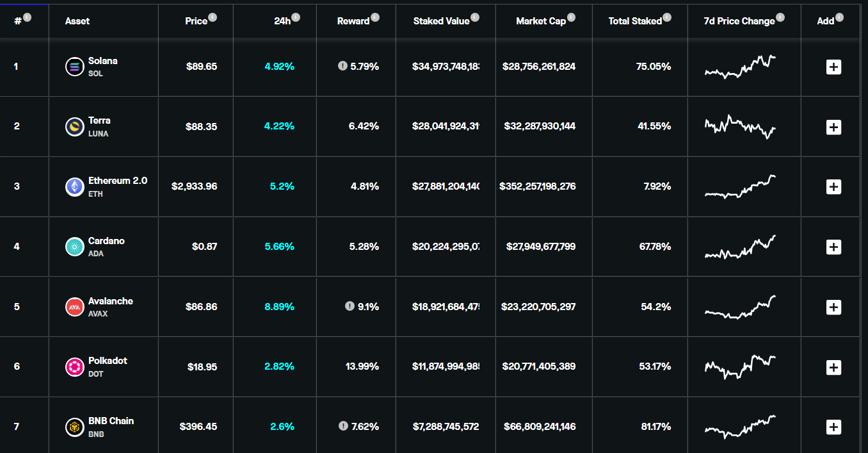This screenshot has height=453, width=868.
Task: Add Avalanche with the plus icon
Action: [x=833, y=307]
